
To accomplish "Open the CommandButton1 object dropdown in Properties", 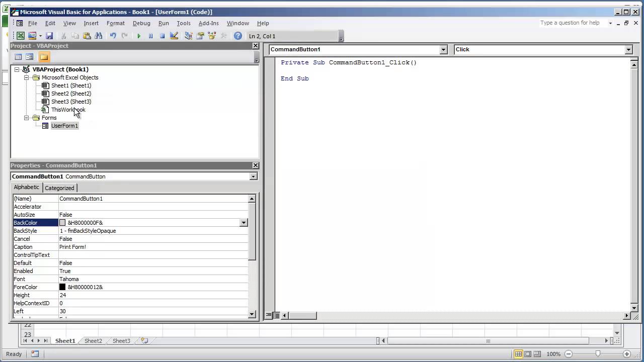I will (x=253, y=176).
